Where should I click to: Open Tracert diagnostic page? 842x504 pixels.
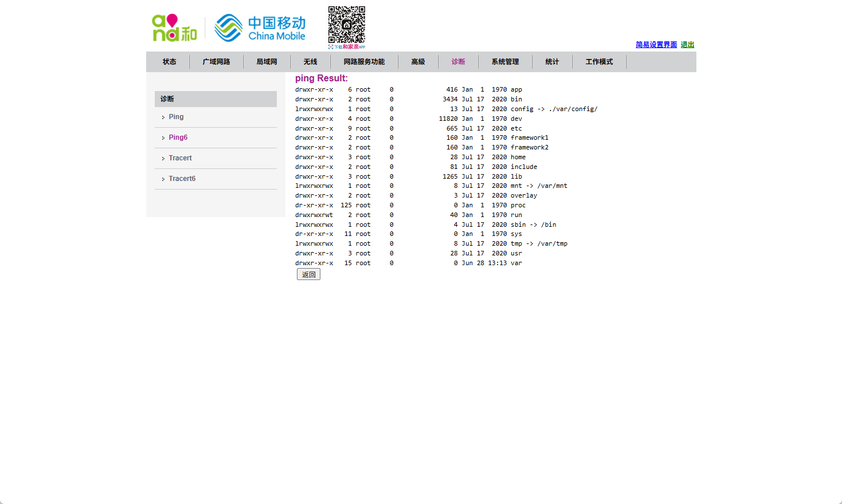[x=180, y=158]
